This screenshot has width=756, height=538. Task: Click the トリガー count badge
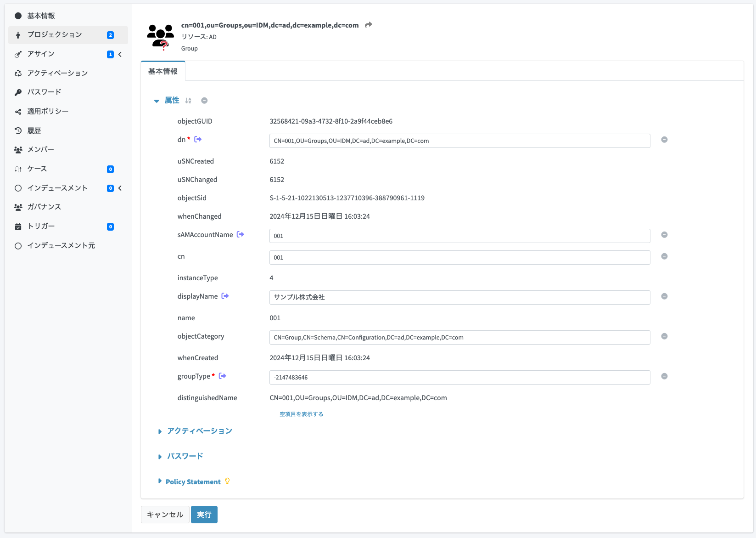click(x=110, y=227)
